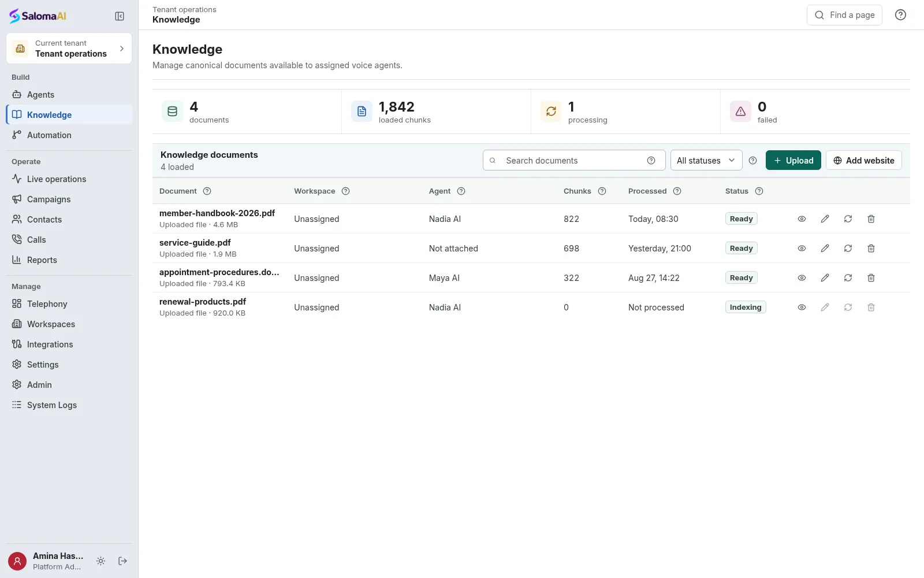Image resolution: width=924 pixels, height=578 pixels.
Task: Open the help icon in top bar
Action: click(900, 15)
